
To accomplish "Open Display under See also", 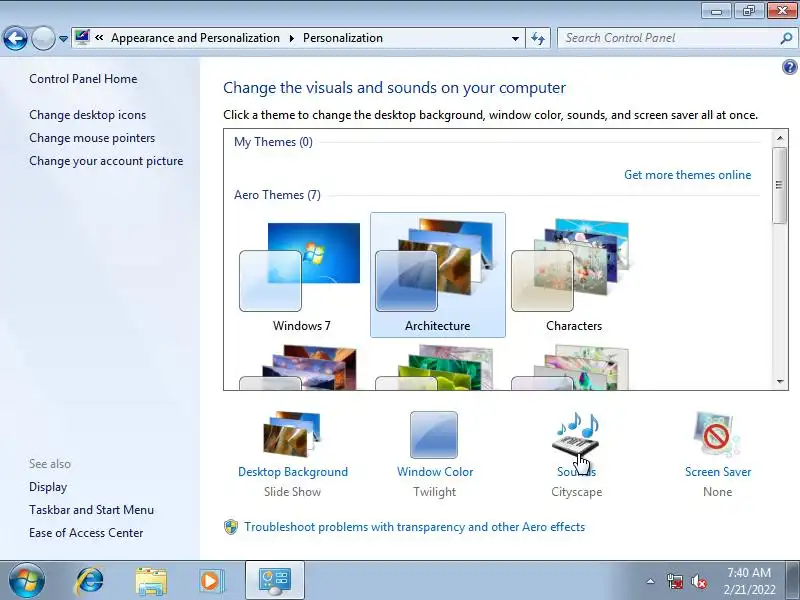I will tap(48, 487).
